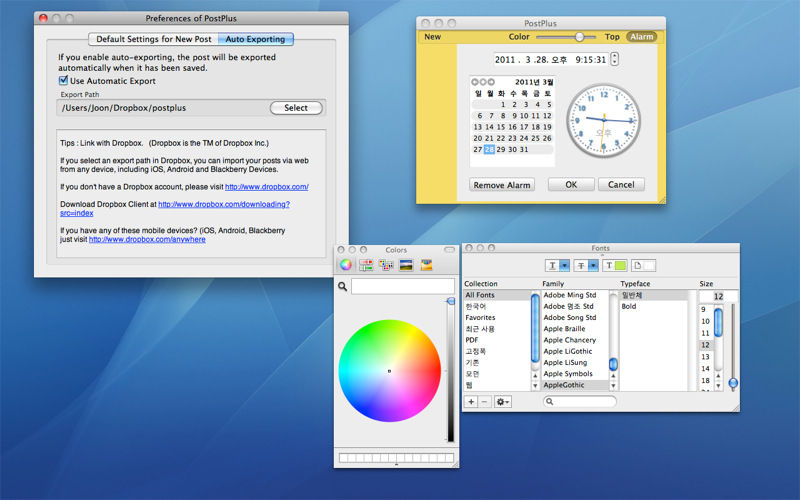Click Select button for export path
Image resolution: width=800 pixels, height=500 pixels.
click(x=296, y=108)
